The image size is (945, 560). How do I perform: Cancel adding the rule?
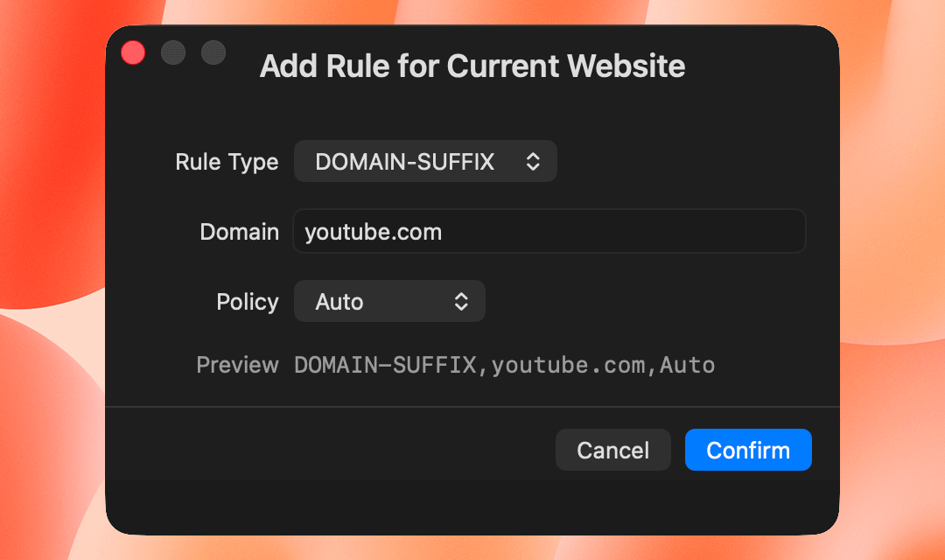click(612, 450)
